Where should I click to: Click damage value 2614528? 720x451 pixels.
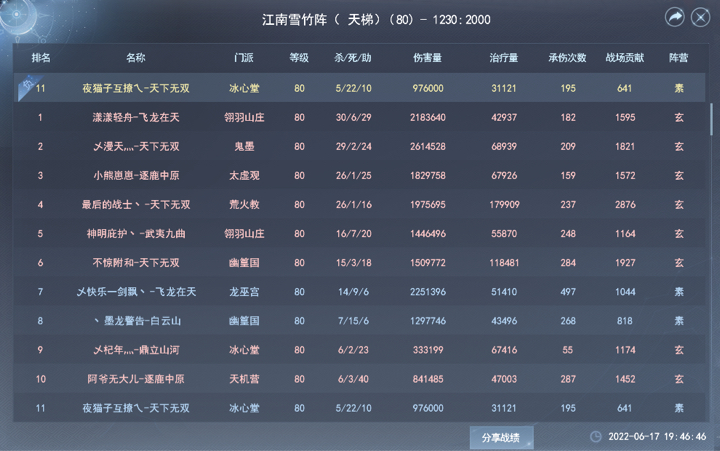pos(428,147)
